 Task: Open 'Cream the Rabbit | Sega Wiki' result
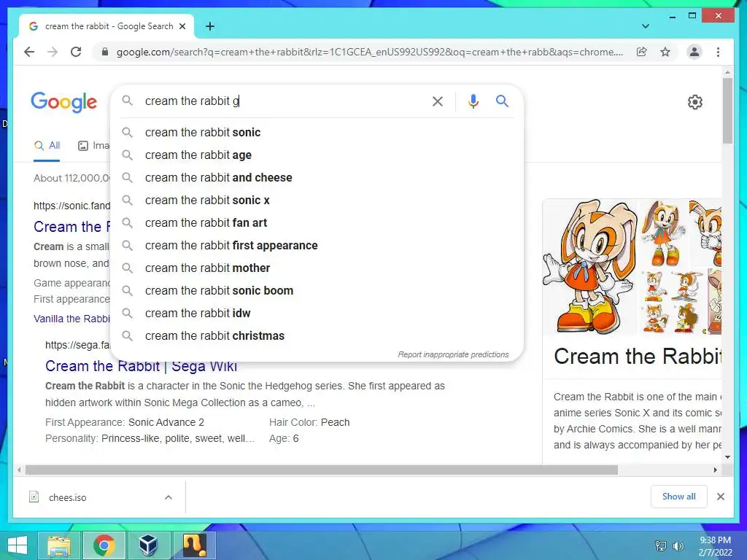(x=141, y=366)
